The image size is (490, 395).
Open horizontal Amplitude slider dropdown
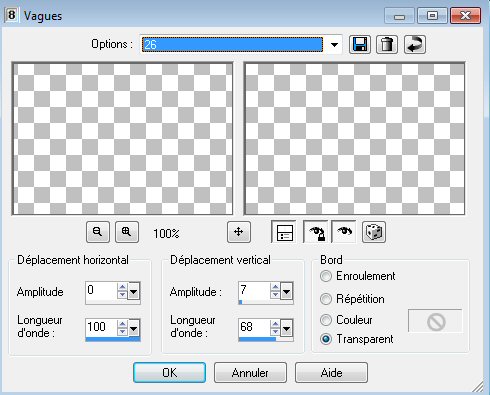pos(133,292)
